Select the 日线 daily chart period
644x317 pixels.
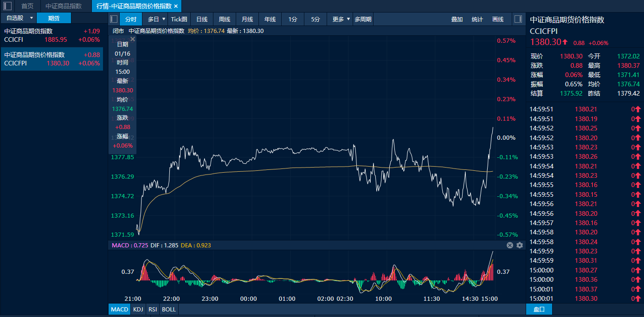[202, 19]
